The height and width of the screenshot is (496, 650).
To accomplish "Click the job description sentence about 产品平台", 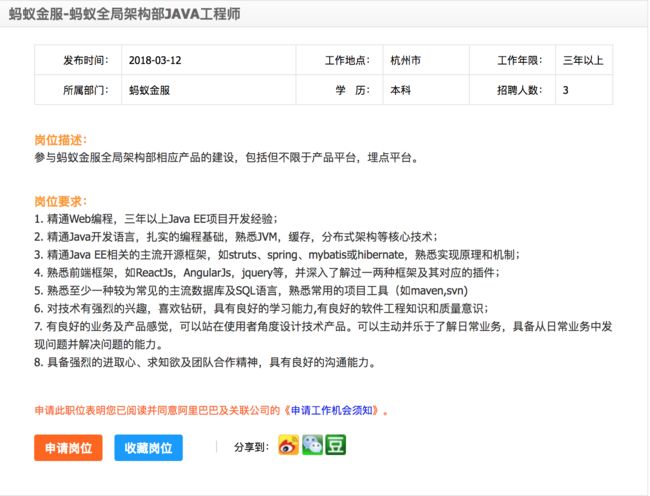I will pos(227,157).
